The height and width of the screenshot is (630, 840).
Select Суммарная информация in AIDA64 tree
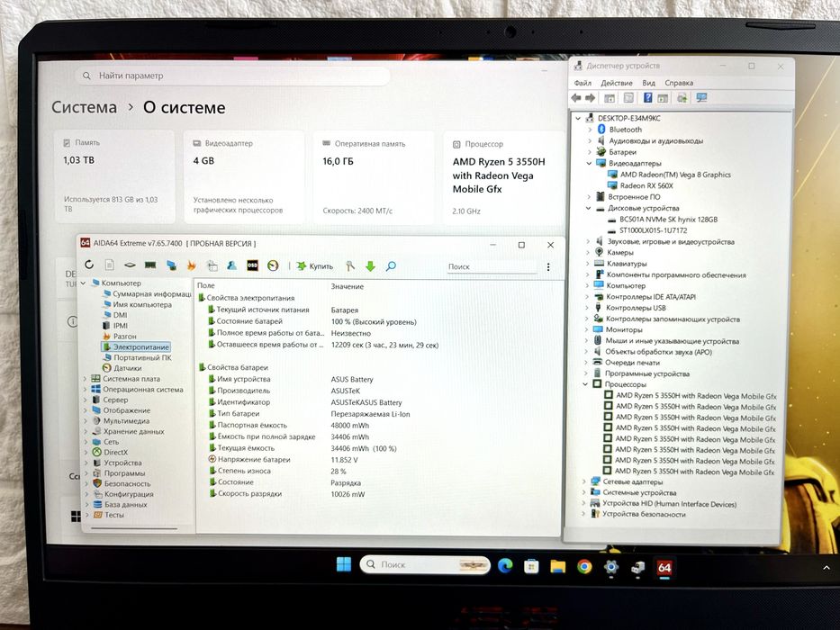pos(147,294)
